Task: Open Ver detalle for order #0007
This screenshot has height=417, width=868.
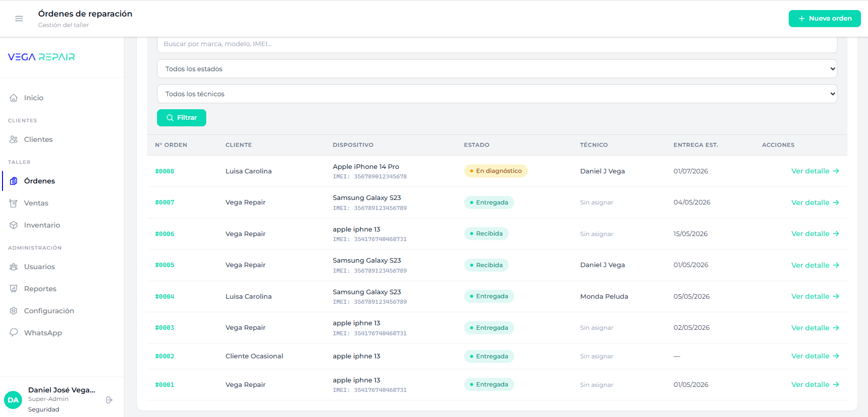Action: pyautogui.click(x=815, y=202)
